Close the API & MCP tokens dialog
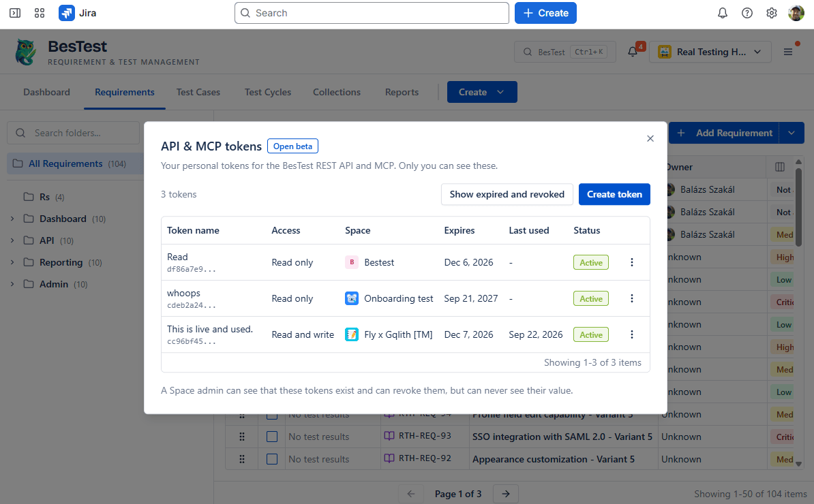The image size is (814, 504). point(650,138)
